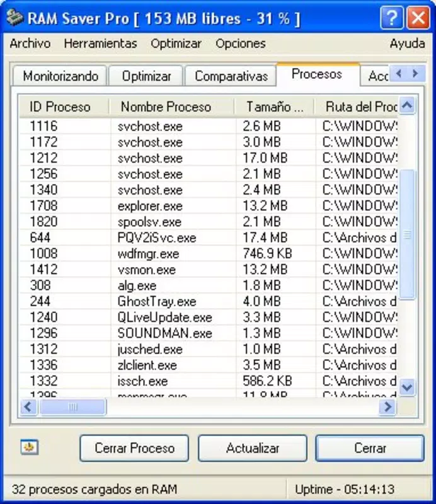Click the 746.9 KB size cell
This screenshot has height=504, width=436.
coord(267,254)
